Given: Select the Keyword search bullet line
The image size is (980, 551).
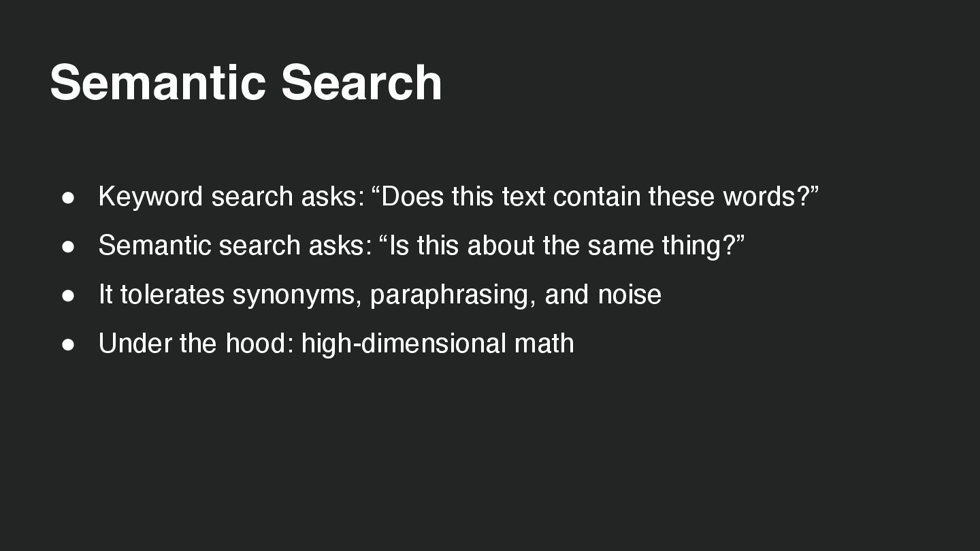Looking at the screenshot, I should 458,197.
